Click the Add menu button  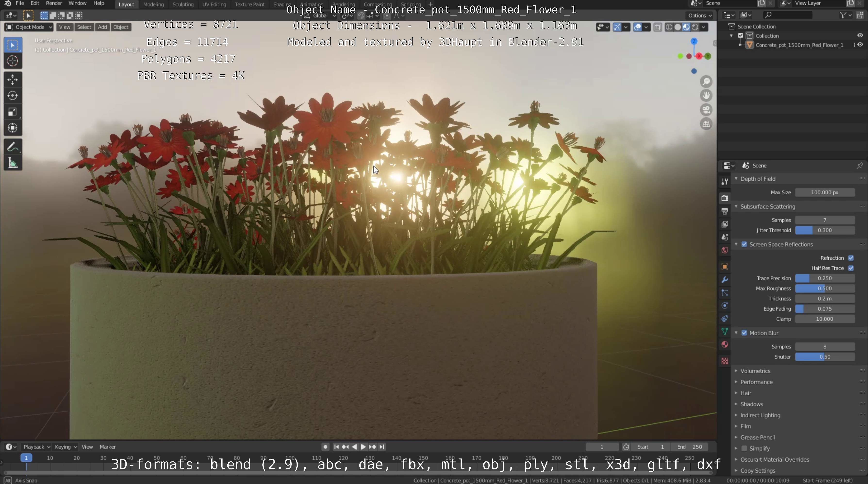(102, 27)
